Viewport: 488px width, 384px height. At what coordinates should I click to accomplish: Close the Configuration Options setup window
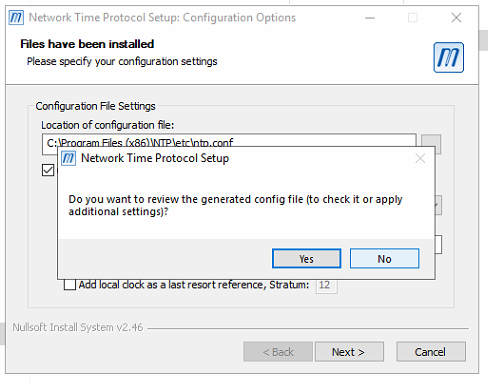pos(456,18)
